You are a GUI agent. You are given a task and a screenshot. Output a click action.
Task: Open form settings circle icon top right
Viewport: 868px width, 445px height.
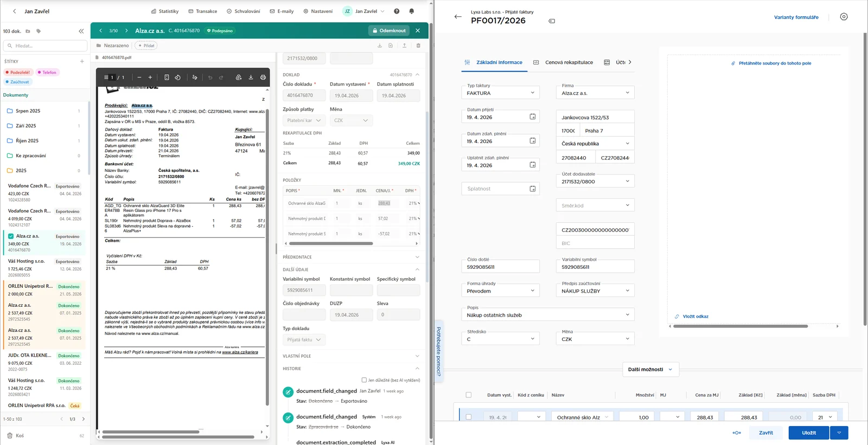click(844, 17)
